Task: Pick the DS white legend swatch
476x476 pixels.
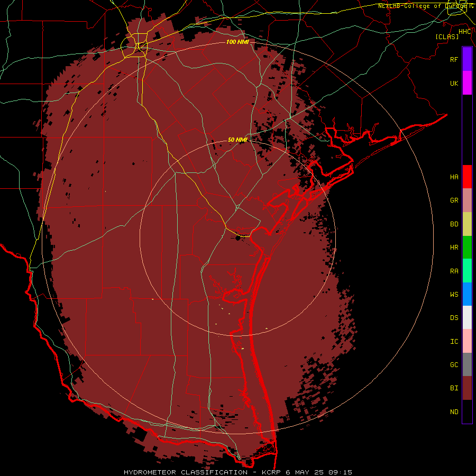Action: click(x=467, y=317)
